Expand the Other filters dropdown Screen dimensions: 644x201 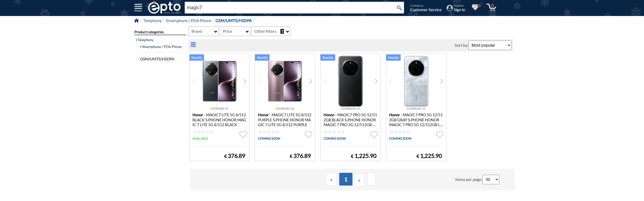[x=271, y=31]
